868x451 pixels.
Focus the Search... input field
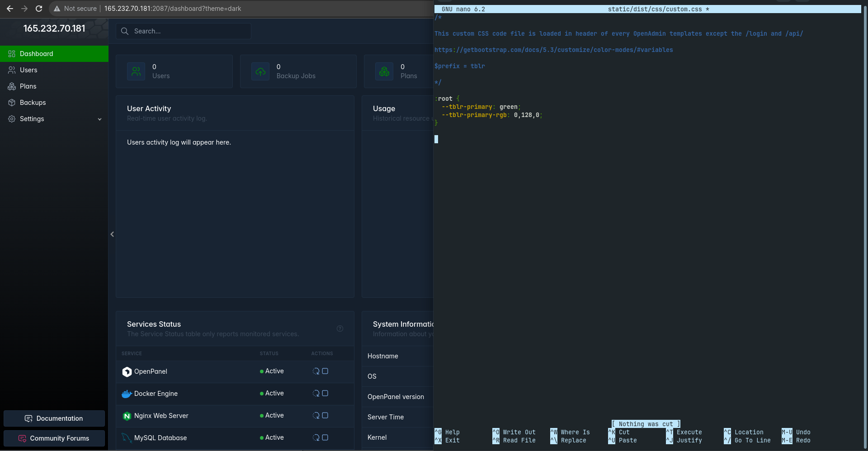pos(184,31)
